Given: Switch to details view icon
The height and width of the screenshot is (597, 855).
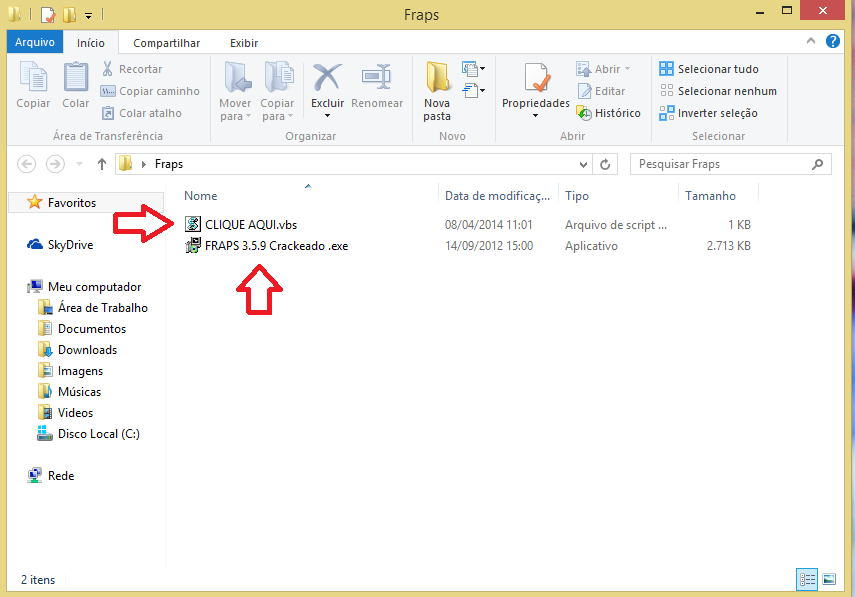Looking at the screenshot, I should click(807, 579).
